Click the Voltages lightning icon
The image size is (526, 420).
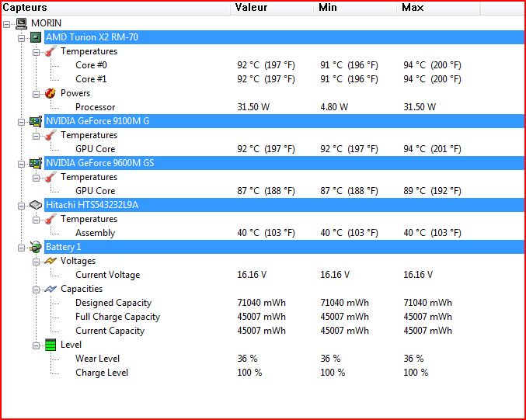[51, 261]
